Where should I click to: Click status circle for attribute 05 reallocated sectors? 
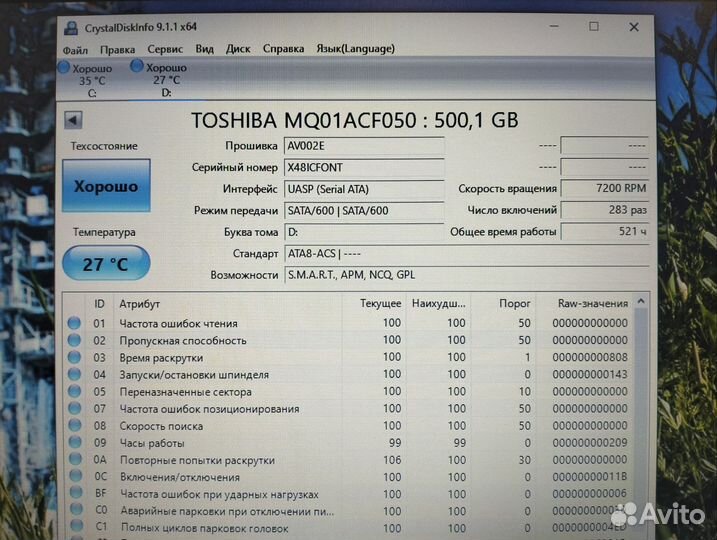click(74, 392)
